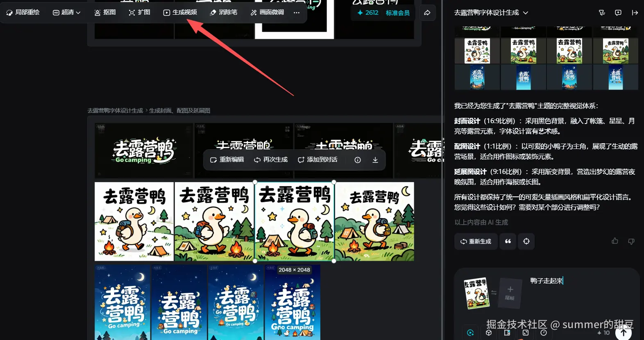
Task: Check the 2612 credits balance
Action: [367, 13]
